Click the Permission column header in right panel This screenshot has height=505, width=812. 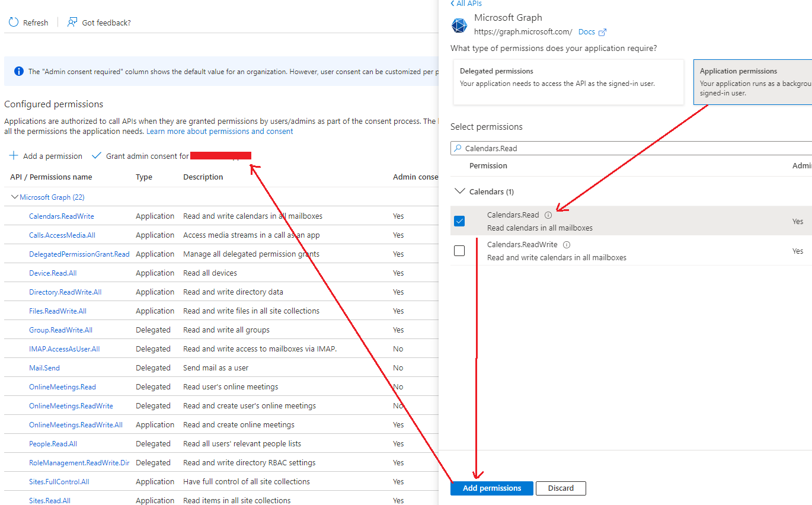[488, 166]
